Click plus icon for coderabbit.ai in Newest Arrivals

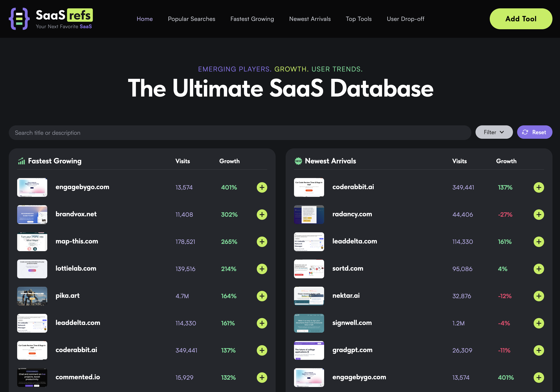[x=539, y=187]
